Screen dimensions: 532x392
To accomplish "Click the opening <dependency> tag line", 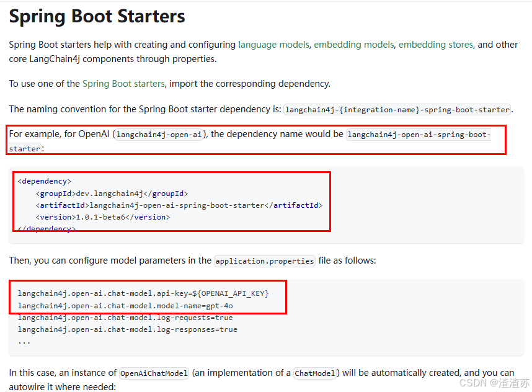I will pyautogui.click(x=45, y=182).
